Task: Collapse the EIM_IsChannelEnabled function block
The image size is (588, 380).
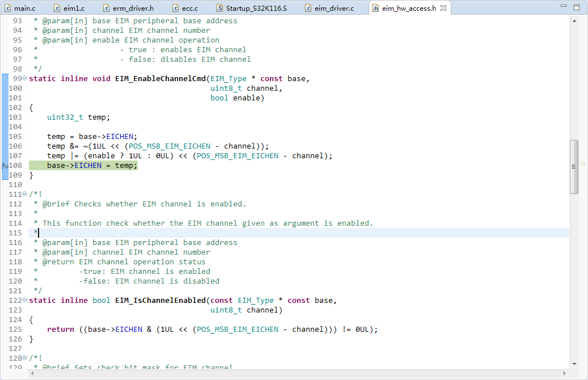Action: tap(24, 300)
